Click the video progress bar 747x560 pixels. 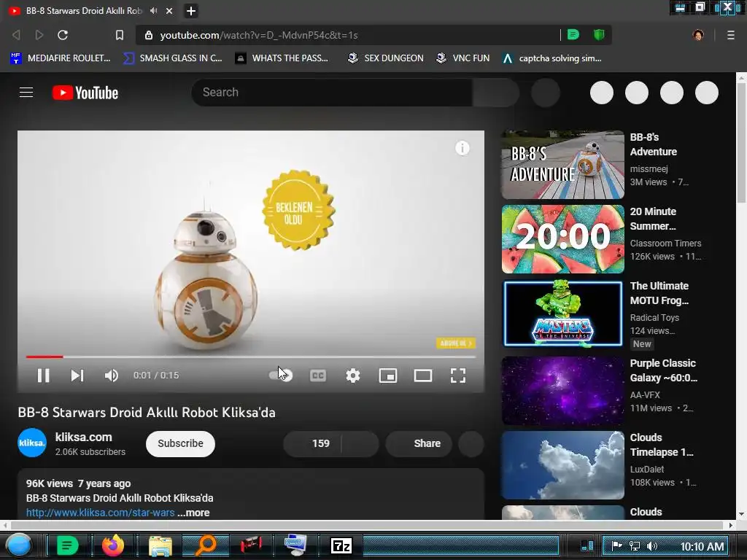pyautogui.click(x=251, y=356)
